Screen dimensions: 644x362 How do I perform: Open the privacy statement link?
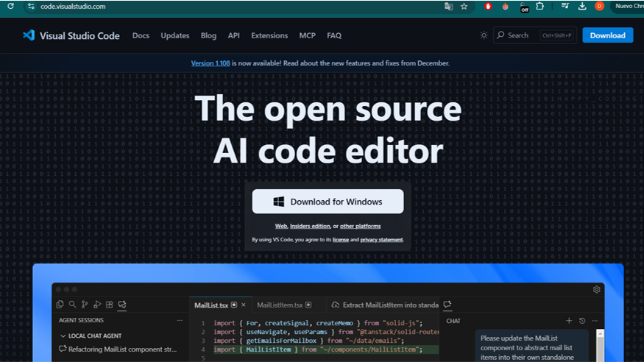point(381,240)
